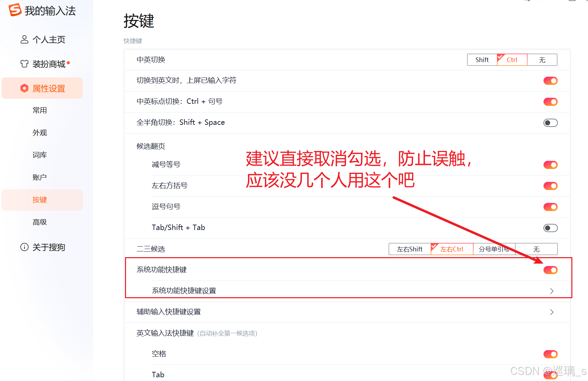Click the 关于搜狗 info icon
The image size is (588, 381).
pyautogui.click(x=24, y=247)
